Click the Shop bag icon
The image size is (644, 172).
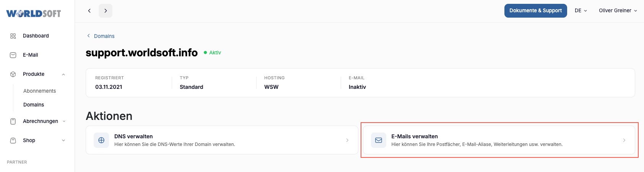click(13, 141)
